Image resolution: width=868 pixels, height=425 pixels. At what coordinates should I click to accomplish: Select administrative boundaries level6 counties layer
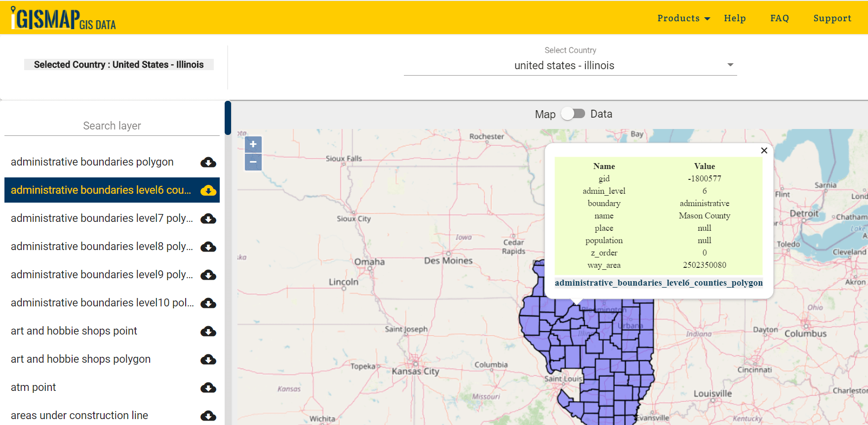coord(101,190)
